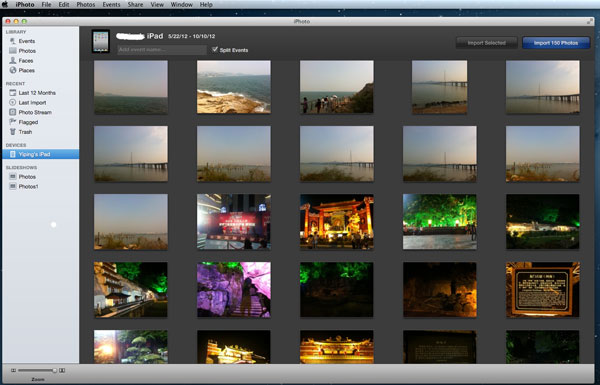The image size is (600, 385).
Task: Click the Import 150 Photos button
Action: (556, 43)
